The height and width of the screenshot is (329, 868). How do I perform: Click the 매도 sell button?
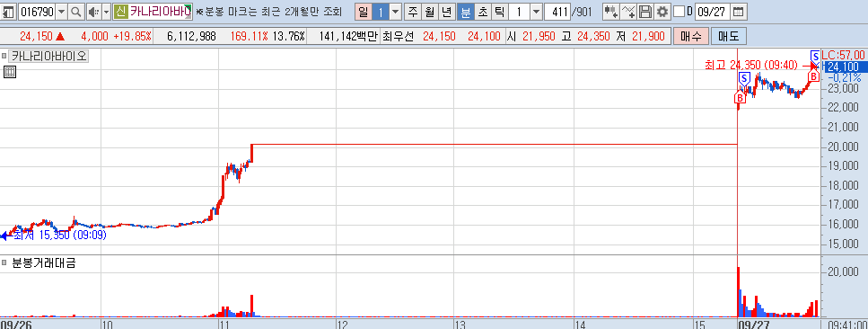729,37
